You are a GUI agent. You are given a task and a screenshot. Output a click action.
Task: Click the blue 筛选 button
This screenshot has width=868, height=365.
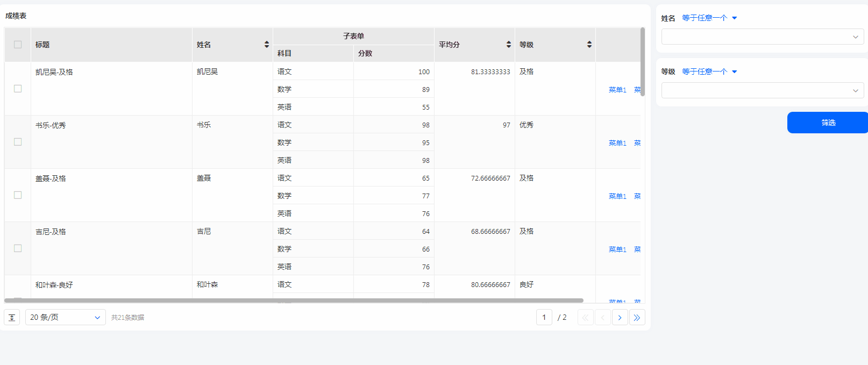tap(828, 123)
